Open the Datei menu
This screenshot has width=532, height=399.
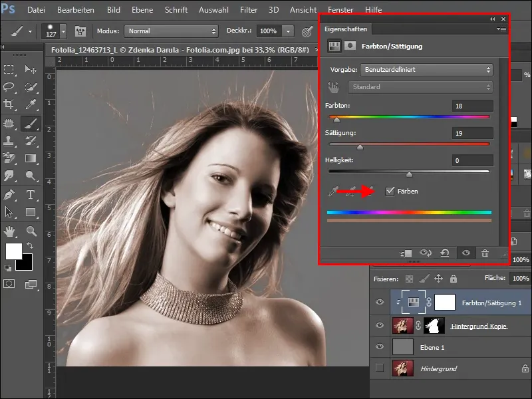coord(36,10)
